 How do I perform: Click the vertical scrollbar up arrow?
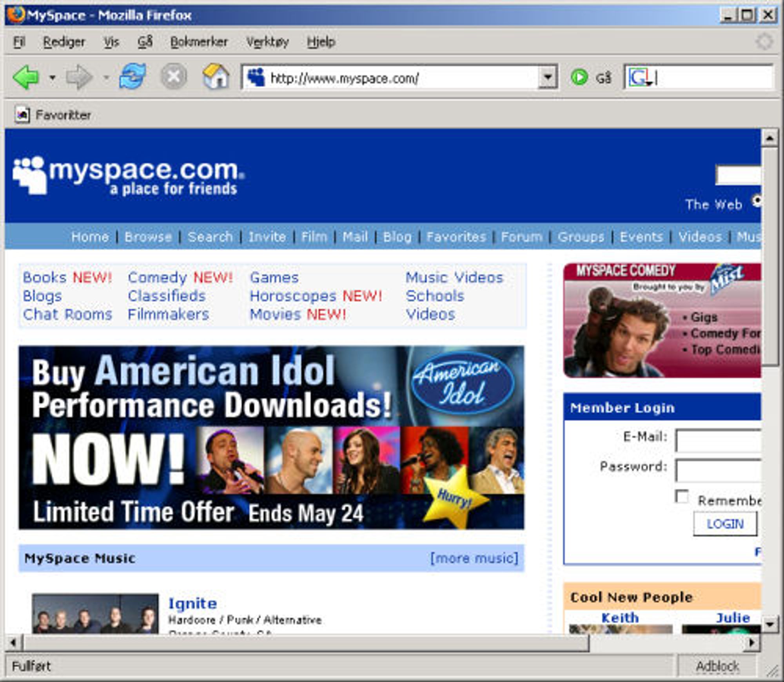769,138
